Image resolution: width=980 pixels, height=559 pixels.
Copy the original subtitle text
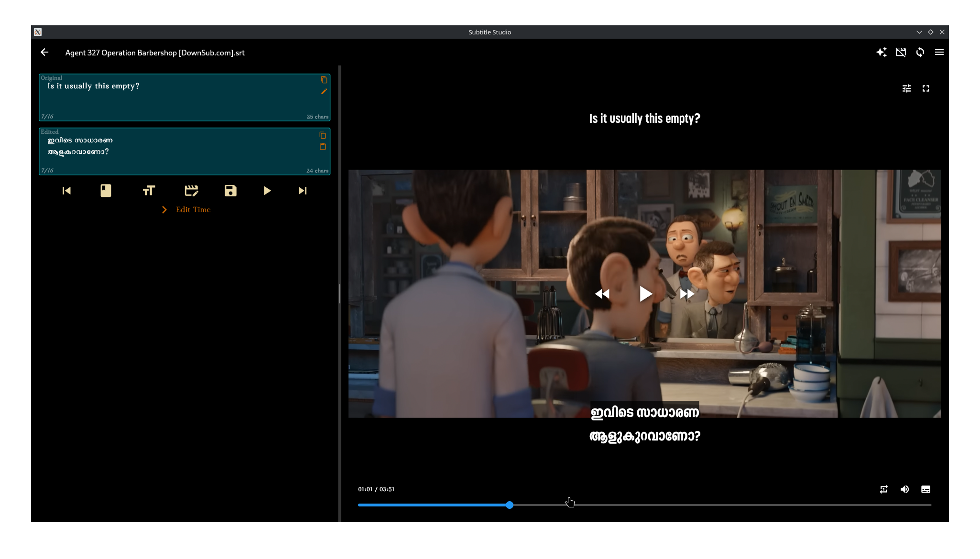324,80
